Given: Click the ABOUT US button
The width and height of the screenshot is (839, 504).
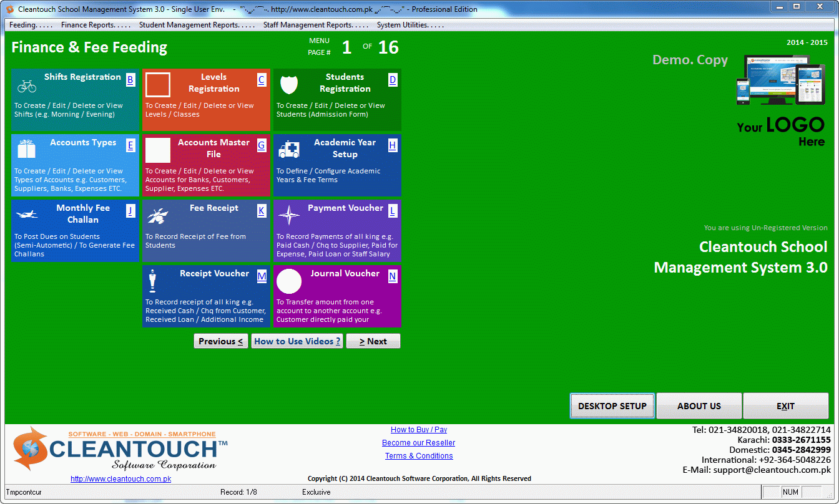Looking at the screenshot, I should pos(699,406).
